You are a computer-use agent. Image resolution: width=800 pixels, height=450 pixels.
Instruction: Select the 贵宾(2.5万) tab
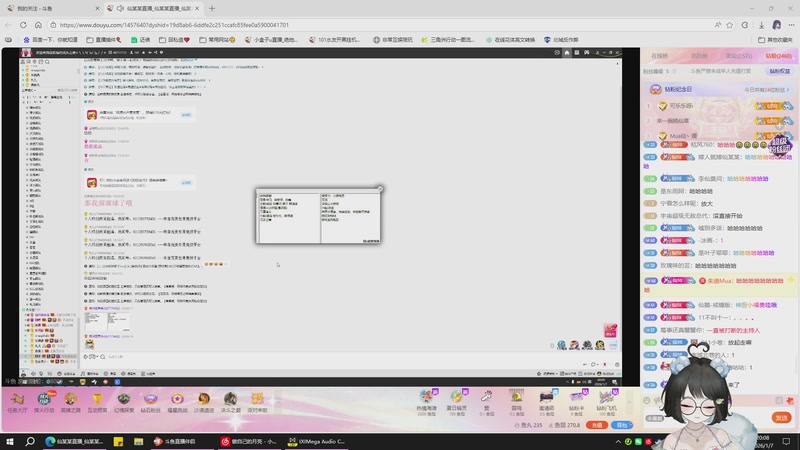(739, 56)
